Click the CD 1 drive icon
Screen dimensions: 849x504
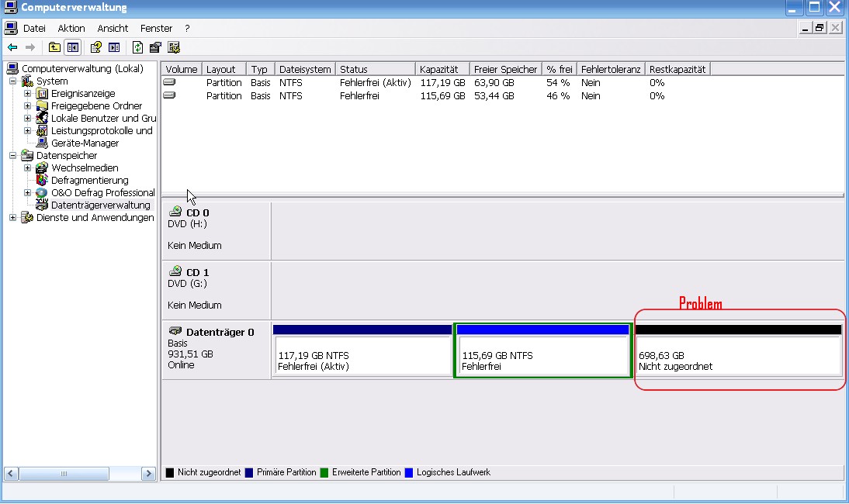coord(175,271)
